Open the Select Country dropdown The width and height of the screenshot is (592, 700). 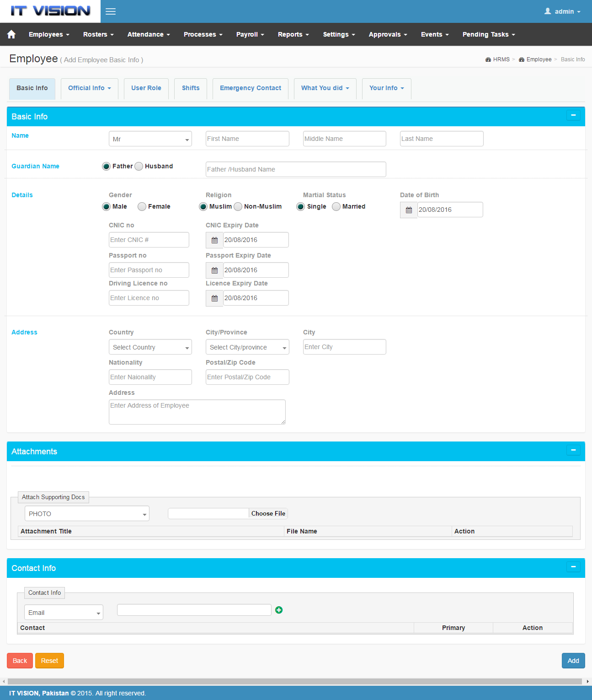150,347
